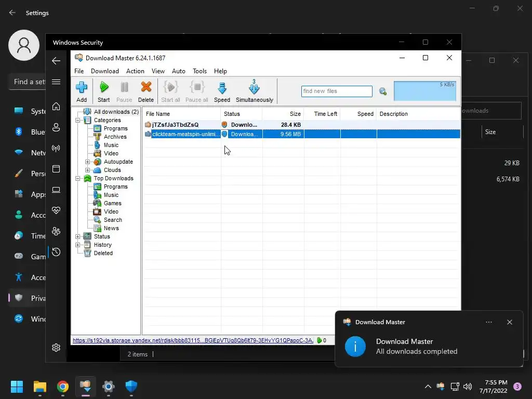Viewport: 532px width, 399px height.
Task: Select Programs under Categories
Action: pos(115,128)
